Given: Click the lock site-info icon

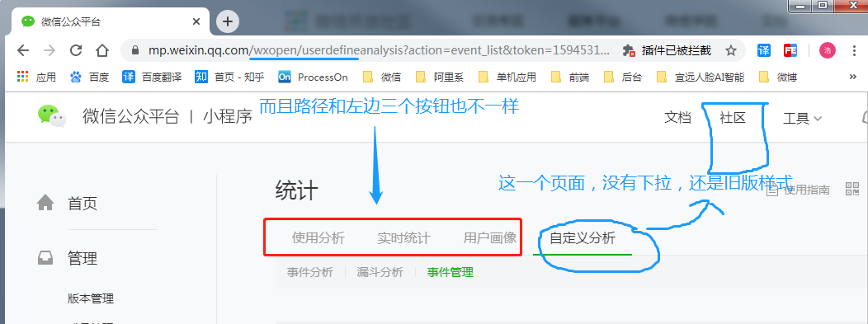Looking at the screenshot, I should tap(135, 51).
